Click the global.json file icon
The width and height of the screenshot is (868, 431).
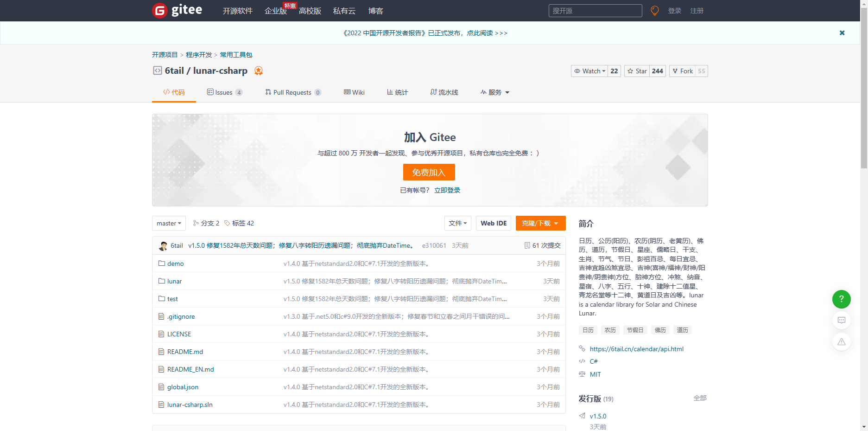pyautogui.click(x=161, y=387)
